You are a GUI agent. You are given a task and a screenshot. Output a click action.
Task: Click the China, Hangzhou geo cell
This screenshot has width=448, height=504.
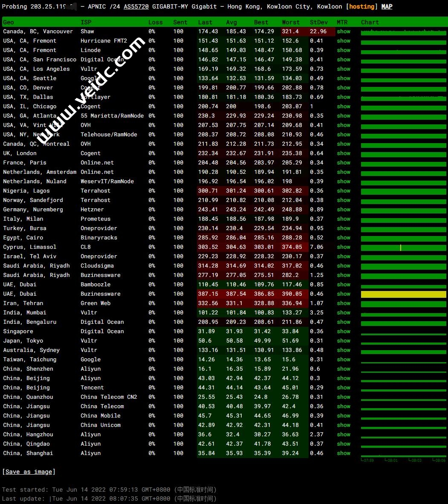click(28, 434)
